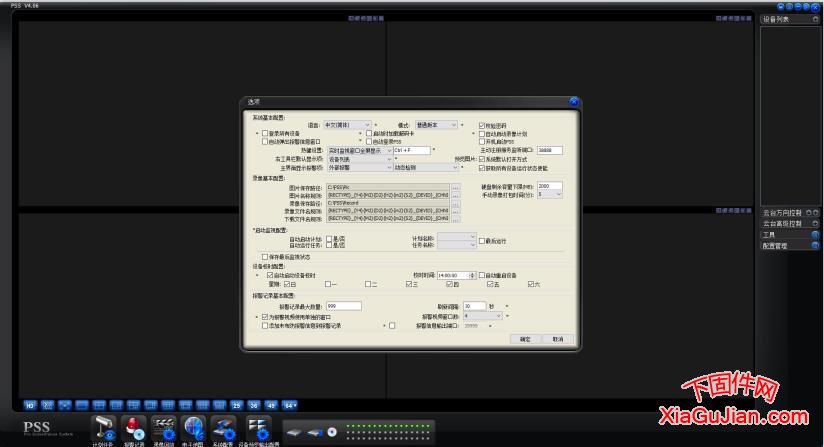Toggle the auto reboot device checkbox
Viewport: 824px width, 447px height.
click(481, 275)
